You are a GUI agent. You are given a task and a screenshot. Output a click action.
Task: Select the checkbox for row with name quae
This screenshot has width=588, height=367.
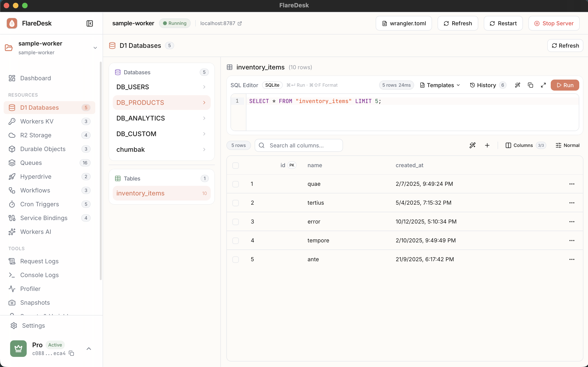(235, 184)
